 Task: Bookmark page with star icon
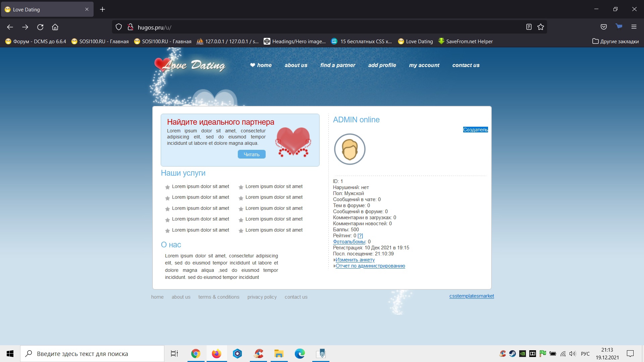(x=540, y=27)
